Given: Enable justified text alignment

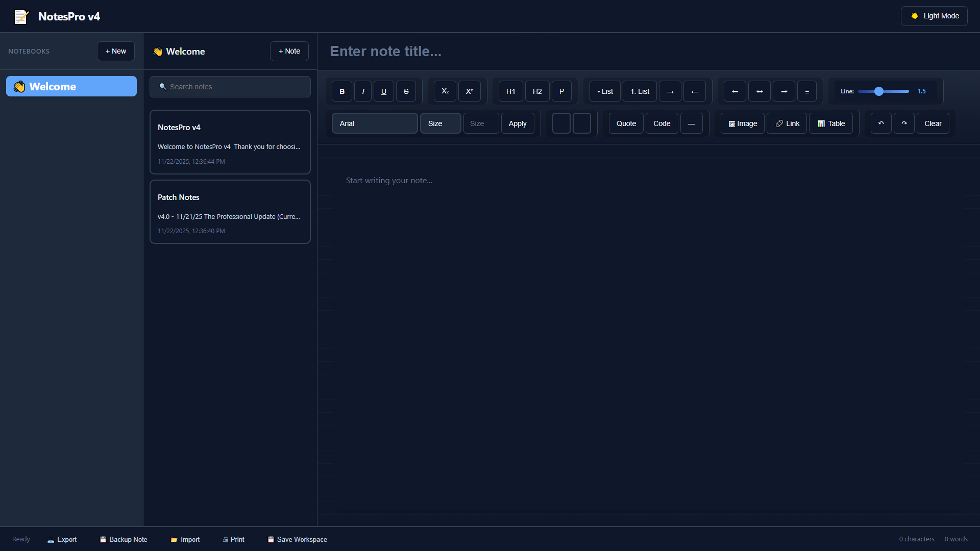Looking at the screenshot, I should pos(807,91).
